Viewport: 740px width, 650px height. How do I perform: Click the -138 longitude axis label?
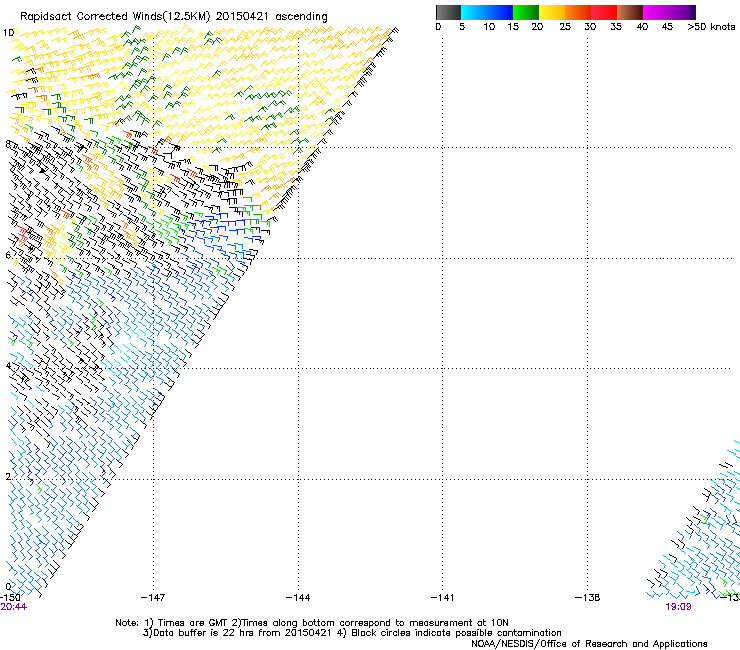[x=588, y=598]
